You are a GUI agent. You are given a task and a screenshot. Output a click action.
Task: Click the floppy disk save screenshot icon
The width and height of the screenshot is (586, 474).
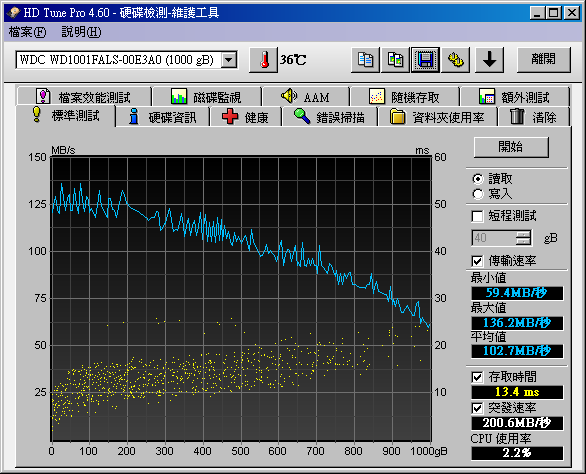coord(425,60)
